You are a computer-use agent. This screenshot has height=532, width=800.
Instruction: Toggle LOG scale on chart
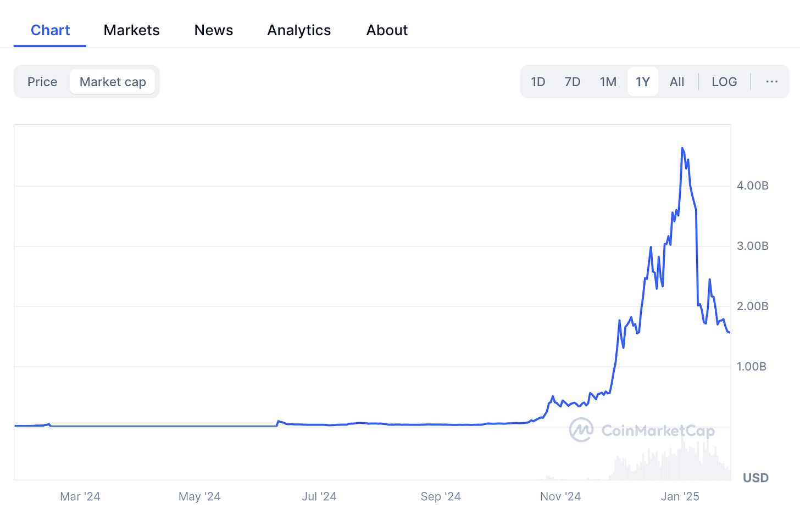coord(724,82)
